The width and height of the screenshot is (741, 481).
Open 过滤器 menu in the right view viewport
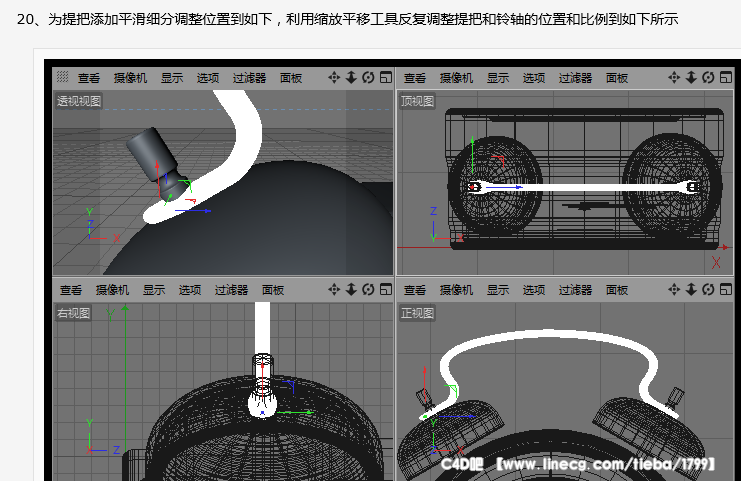(232, 290)
